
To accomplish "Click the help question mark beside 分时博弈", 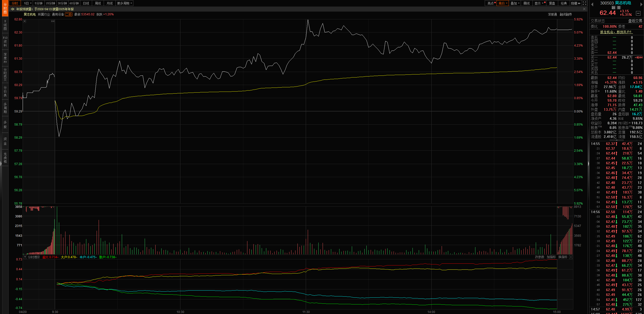I will [25, 257].
